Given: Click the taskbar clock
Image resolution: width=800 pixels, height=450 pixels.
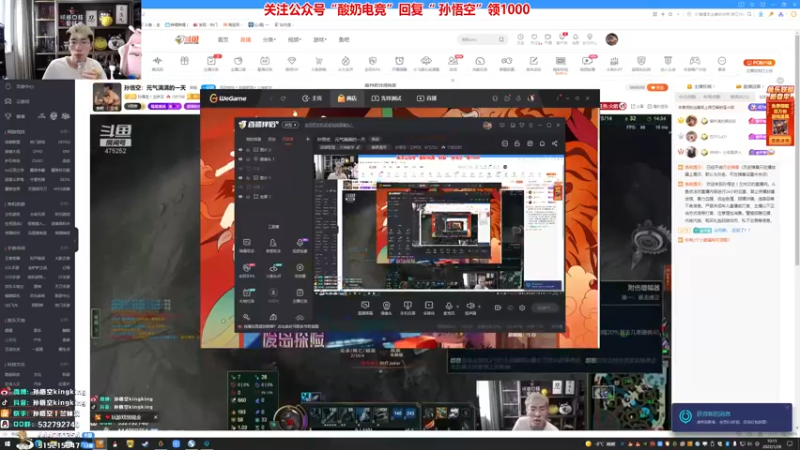Looking at the screenshot, I should tap(772, 444).
